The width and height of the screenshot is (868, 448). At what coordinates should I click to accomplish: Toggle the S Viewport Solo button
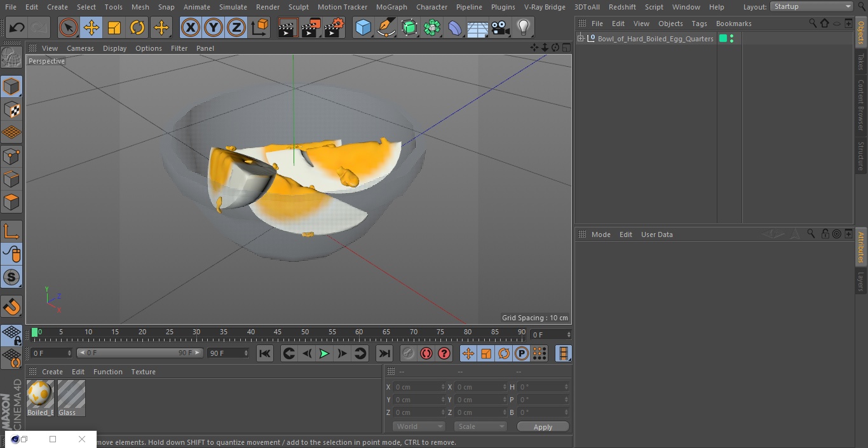pos(11,277)
